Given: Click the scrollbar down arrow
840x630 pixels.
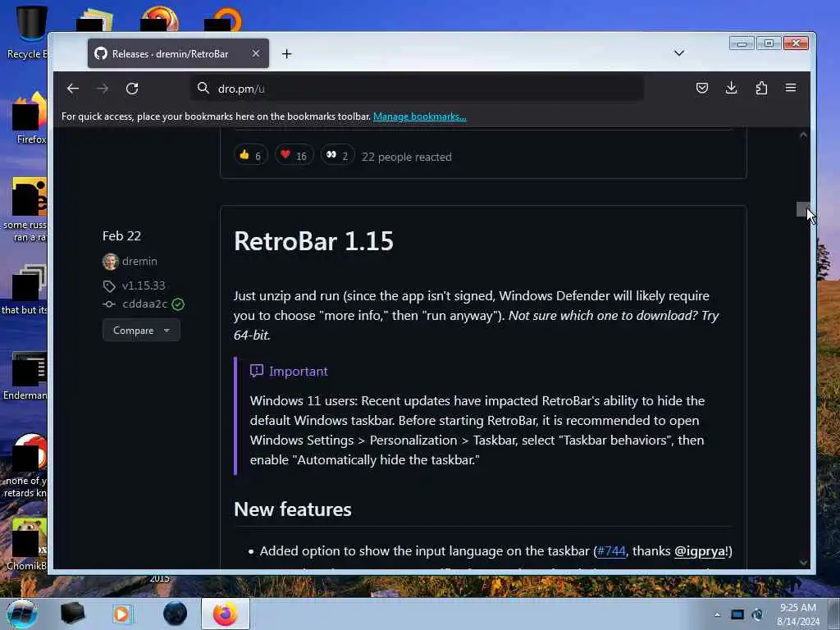Looking at the screenshot, I should tap(803, 563).
